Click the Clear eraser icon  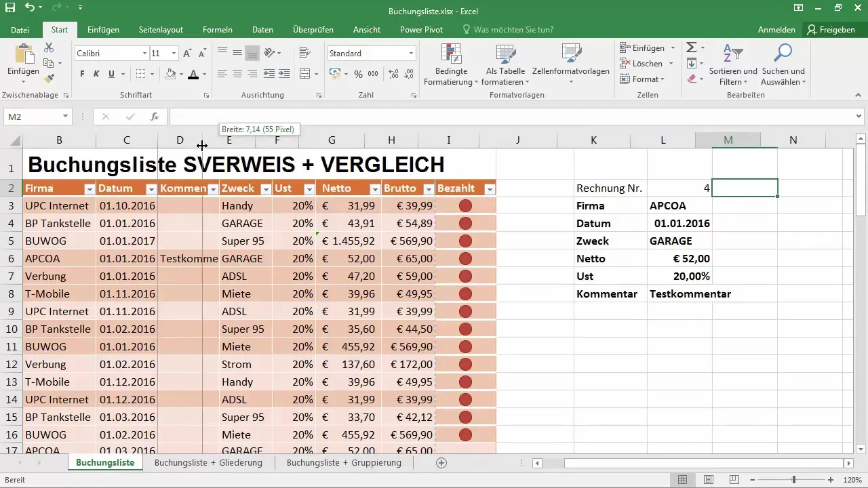pos(692,79)
